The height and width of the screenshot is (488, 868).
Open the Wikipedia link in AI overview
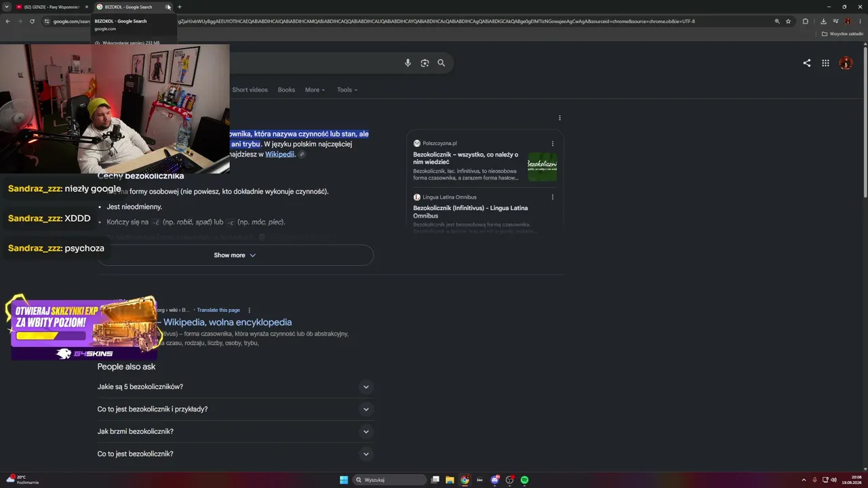coord(279,155)
